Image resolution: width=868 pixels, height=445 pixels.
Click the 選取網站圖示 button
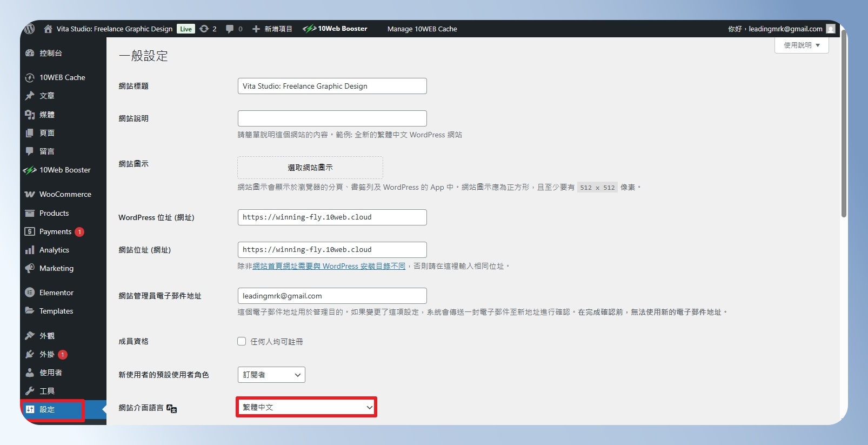310,168
